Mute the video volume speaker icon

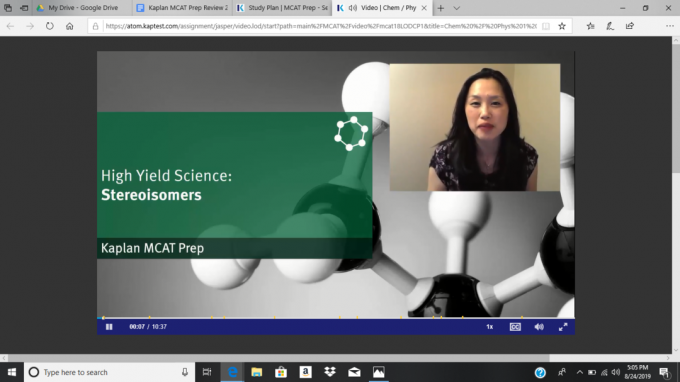tap(539, 327)
